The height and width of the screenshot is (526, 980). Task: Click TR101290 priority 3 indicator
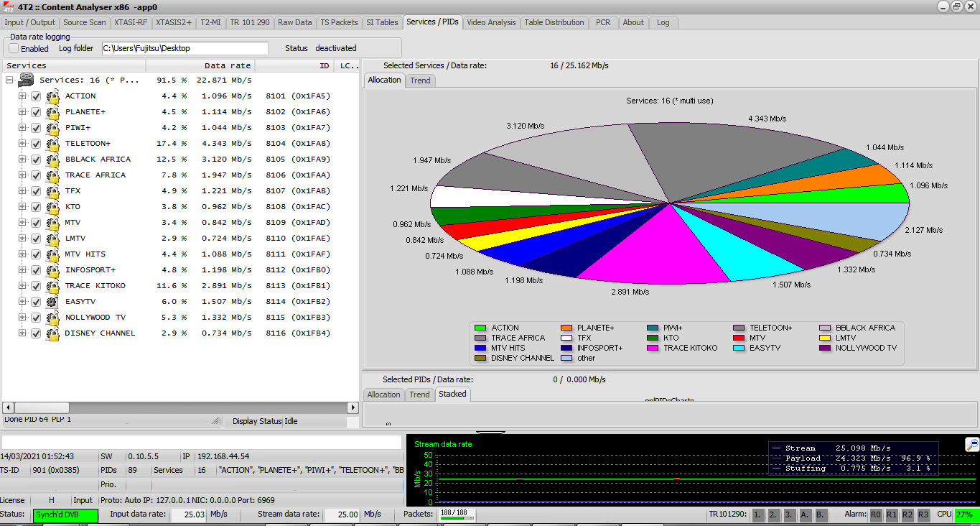(x=789, y=515)
